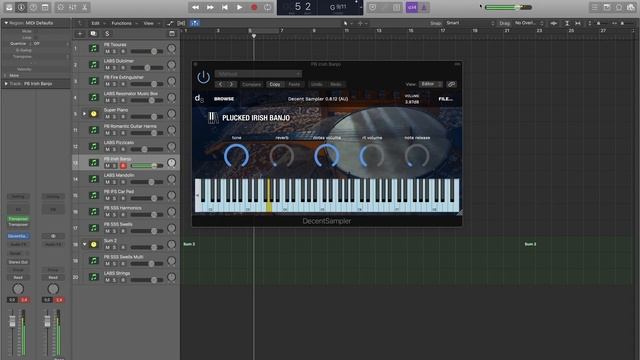Add a new track with the plus button
Image resolution: width=640 pixels, height=360 pixels.
[80, 33]
